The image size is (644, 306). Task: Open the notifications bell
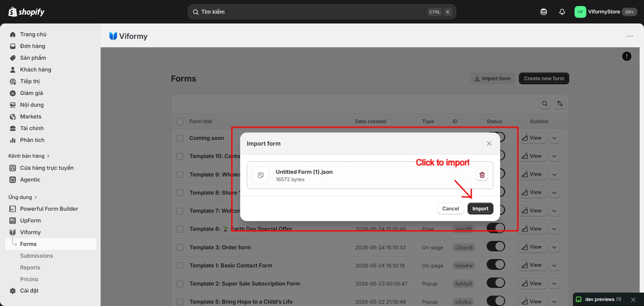click(562, 12)
